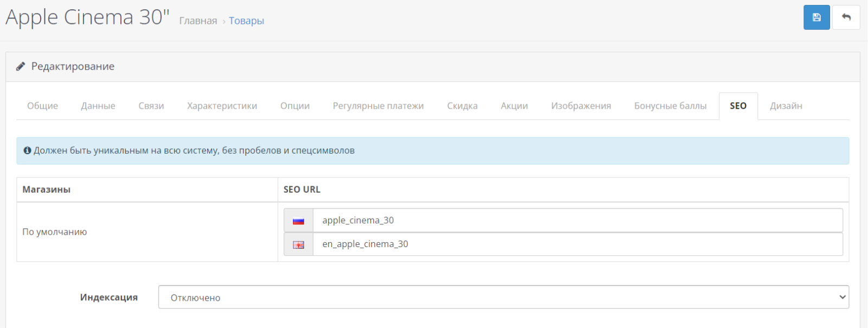This screenshot has height=328, width=868.
Task: Click the По умолчанию store cell
Action: point(147,232)
